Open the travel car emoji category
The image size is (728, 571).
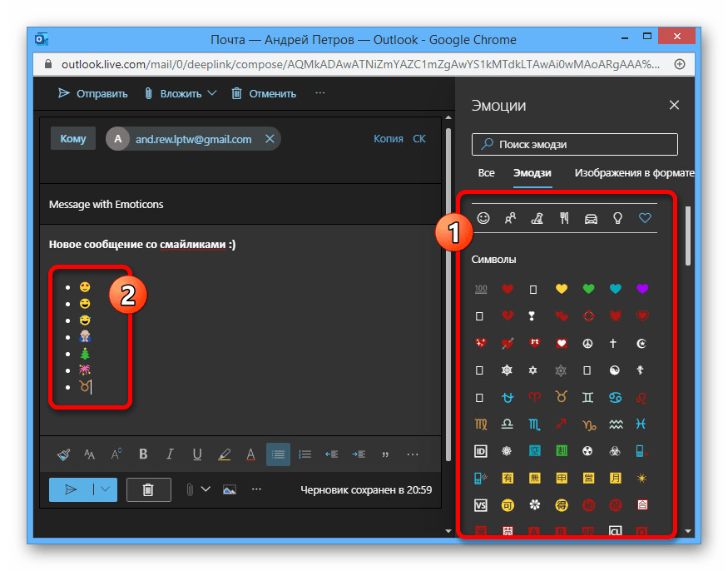(x=591, y=218)
